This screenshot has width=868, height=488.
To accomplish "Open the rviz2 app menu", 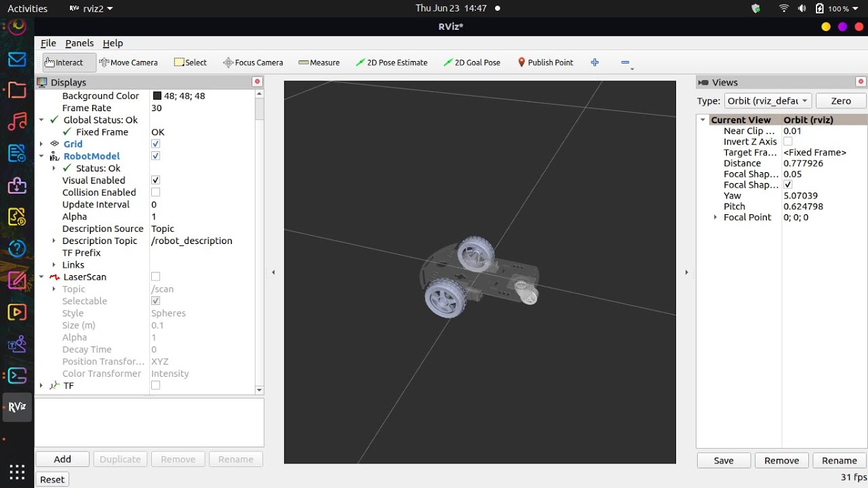I will click(91, 9).
